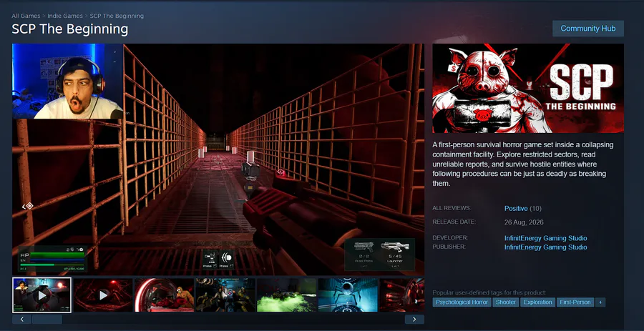Image resolution: width=644 pixels, height=331 pixels.
Task: Expand more tags with plus button
Action: (600, 302)
